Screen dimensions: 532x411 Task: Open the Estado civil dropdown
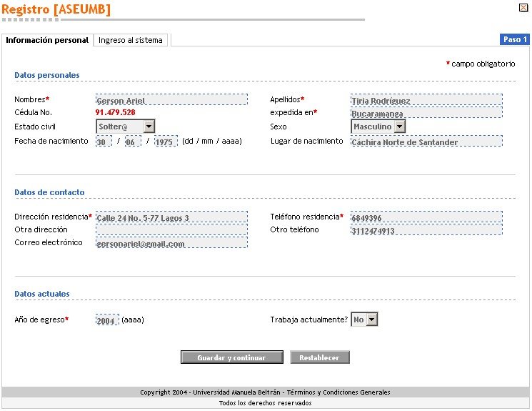149,127
